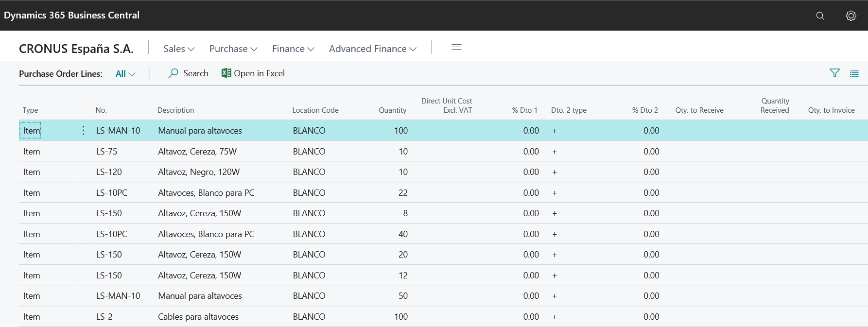
Task: Switch to list view layout icon
Action: (x=854, y=73)
